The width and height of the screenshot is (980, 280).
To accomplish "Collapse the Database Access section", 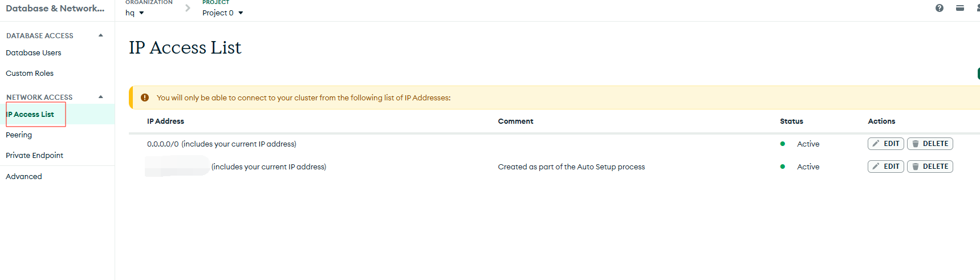I will click(x=101, y=35).
